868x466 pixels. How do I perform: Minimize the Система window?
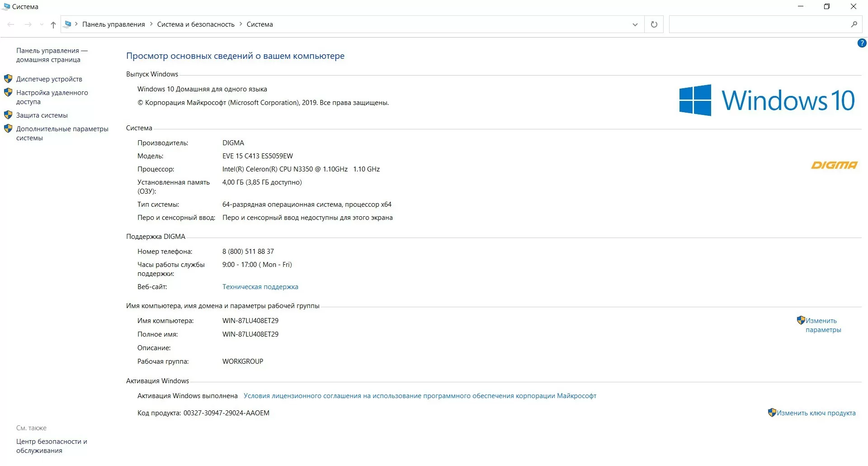(801, 6)
